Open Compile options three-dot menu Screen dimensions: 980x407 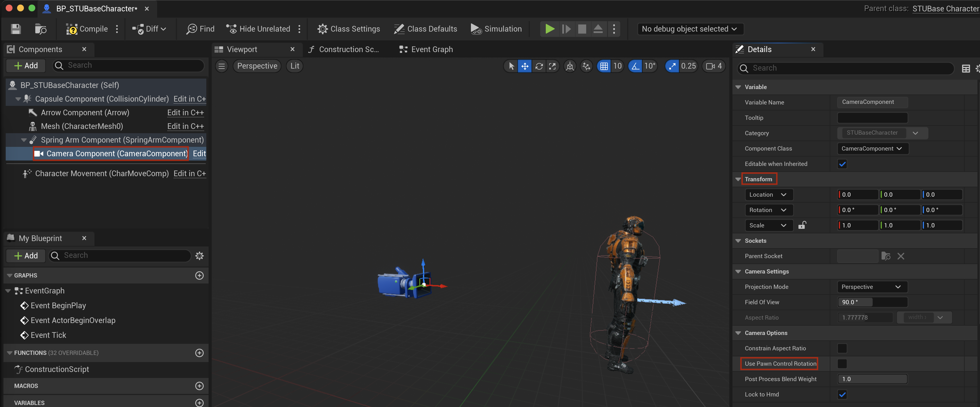point(117,29)
